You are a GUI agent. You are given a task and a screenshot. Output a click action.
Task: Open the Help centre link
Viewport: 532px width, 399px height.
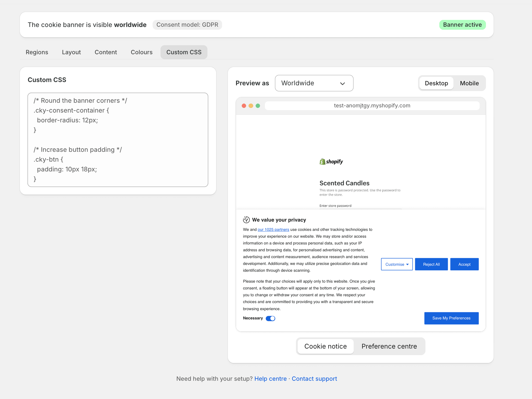tap(271, 379)
